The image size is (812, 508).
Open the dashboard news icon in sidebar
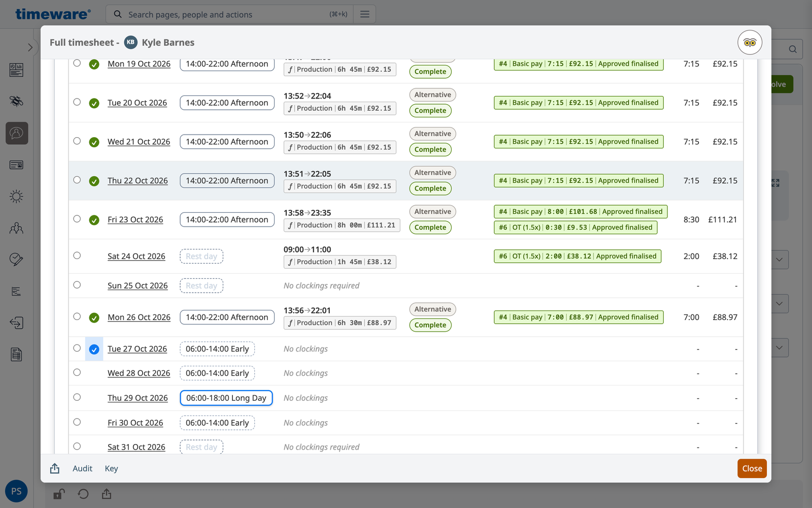click(16, 70)
